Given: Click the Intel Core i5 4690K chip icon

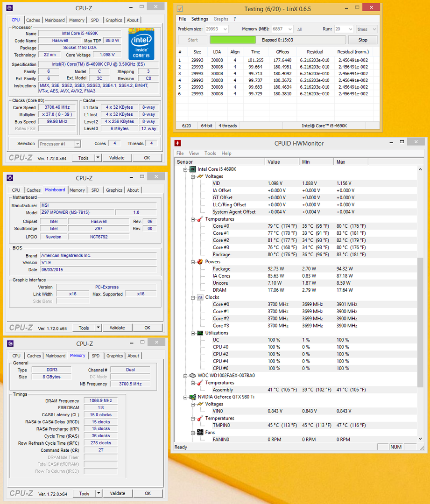Looking at the screenshot, I should [x=192, y=169].
